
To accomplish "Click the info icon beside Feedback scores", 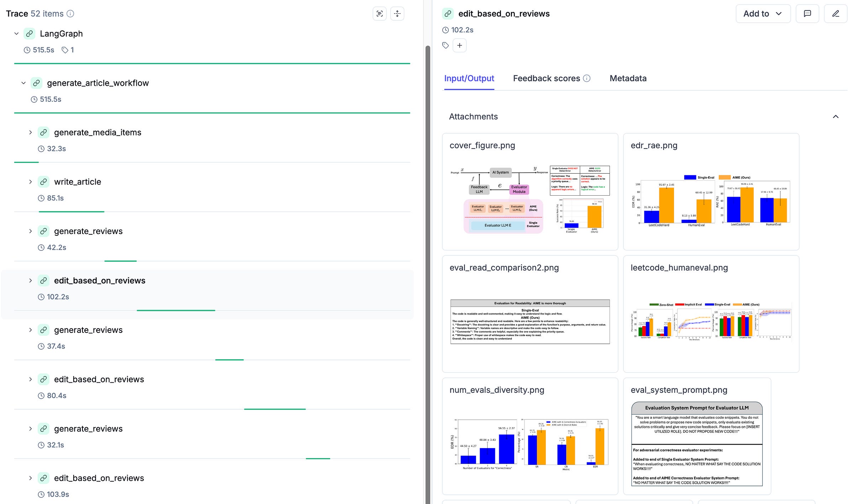I will point(587,79).
